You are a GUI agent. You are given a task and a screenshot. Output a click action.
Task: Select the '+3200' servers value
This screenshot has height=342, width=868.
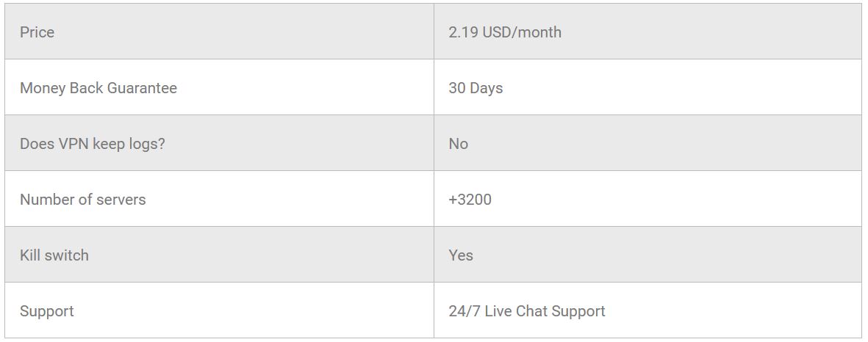470,200
